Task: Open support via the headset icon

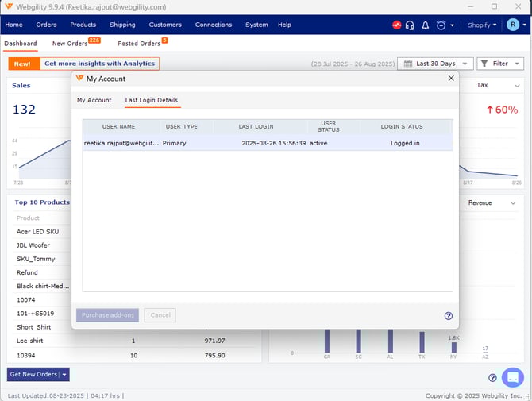Action: pyautogui.click(x=410, y=25)
